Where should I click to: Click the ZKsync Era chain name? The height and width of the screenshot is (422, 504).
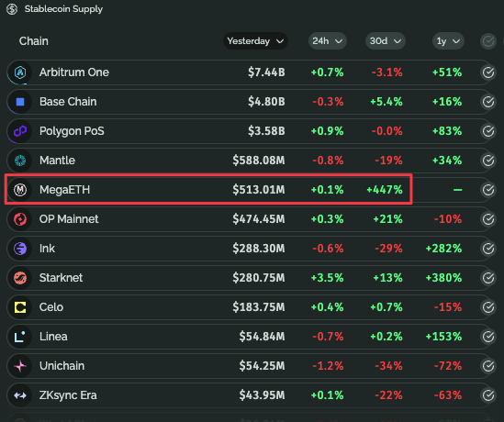[68, 395]
